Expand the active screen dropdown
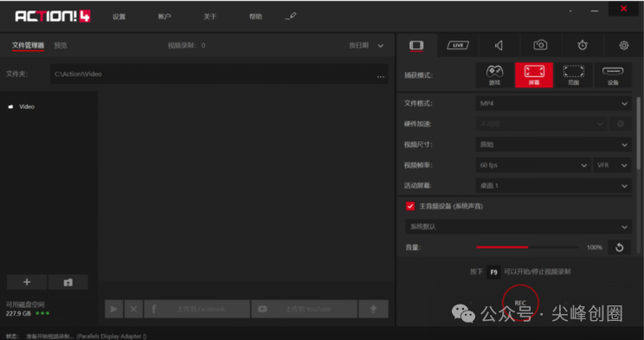Viewport: 644px width, 340px height. tap(554, 186)
